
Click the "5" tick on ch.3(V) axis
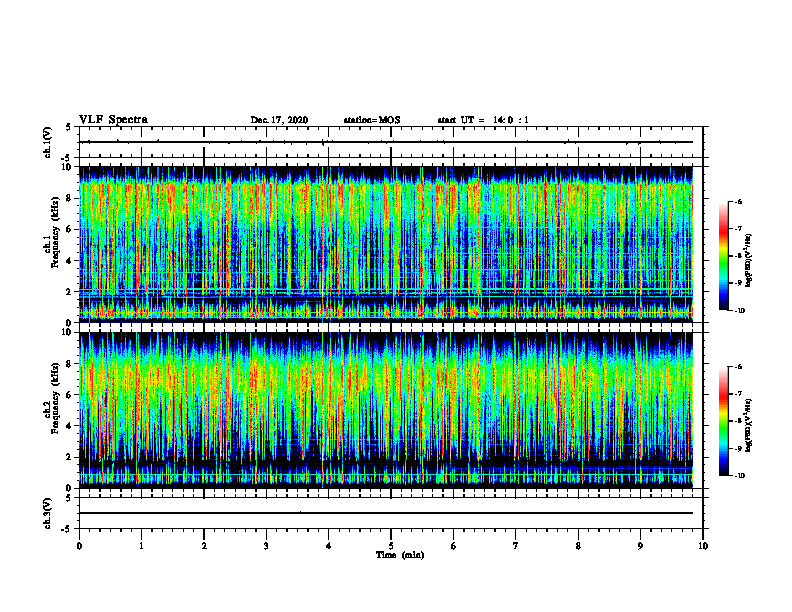(70, 498)
